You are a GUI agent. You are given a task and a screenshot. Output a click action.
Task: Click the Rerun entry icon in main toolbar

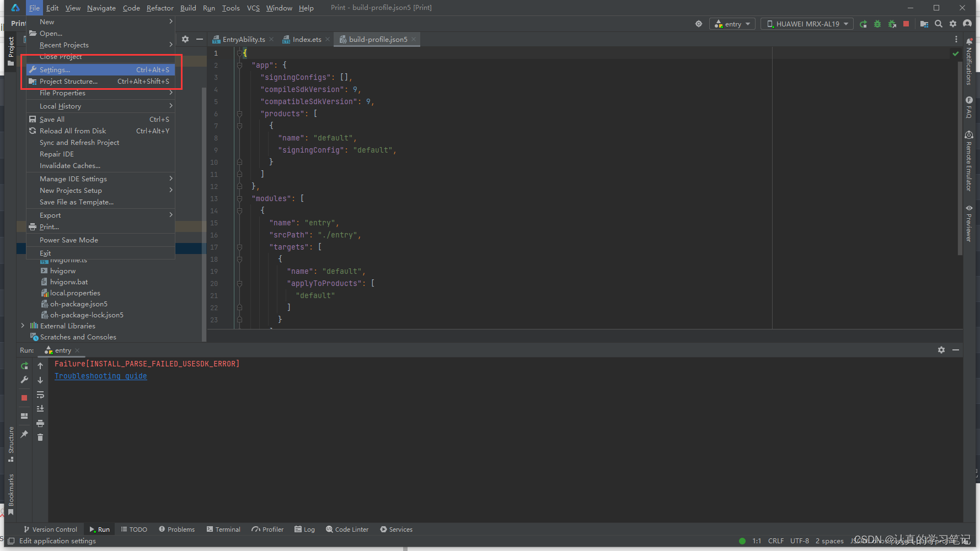pyautogui.click(x=863, y=24)
